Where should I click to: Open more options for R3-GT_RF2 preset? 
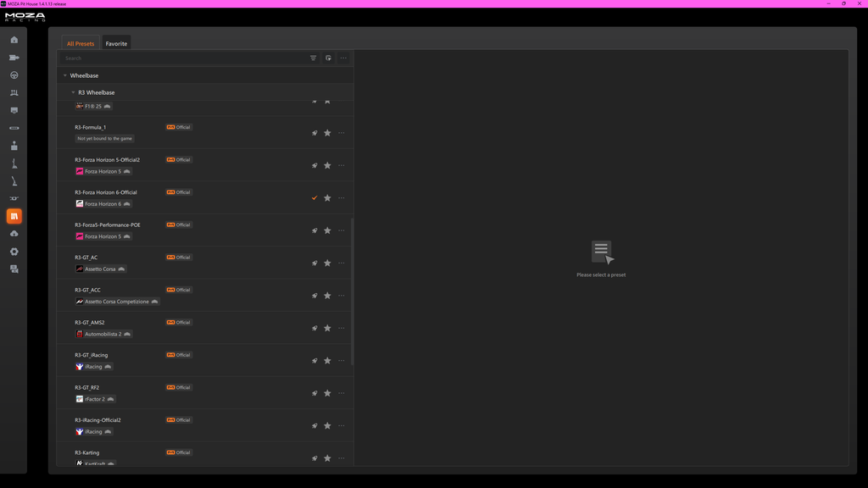pos(342,393)
